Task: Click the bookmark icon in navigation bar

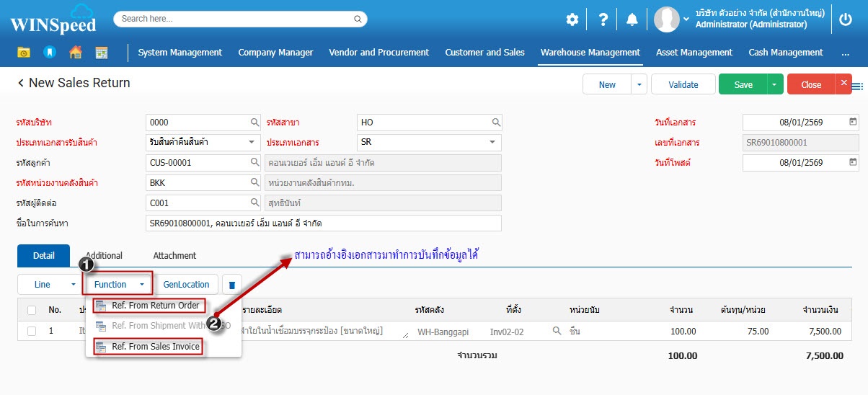Action: click(49, 52)
